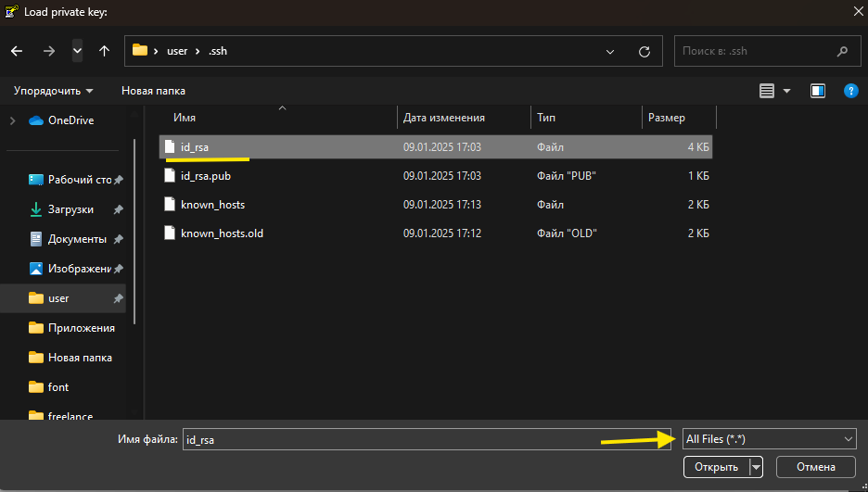Change the view layout icon
This screenshot has width=868, height=492.
click(767, 91)
